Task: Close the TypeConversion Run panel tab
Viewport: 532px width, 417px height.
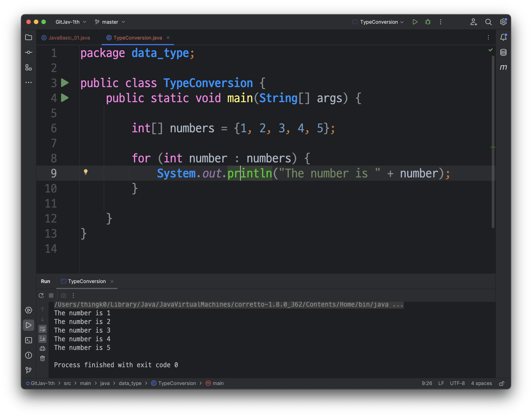Action: 112,282
